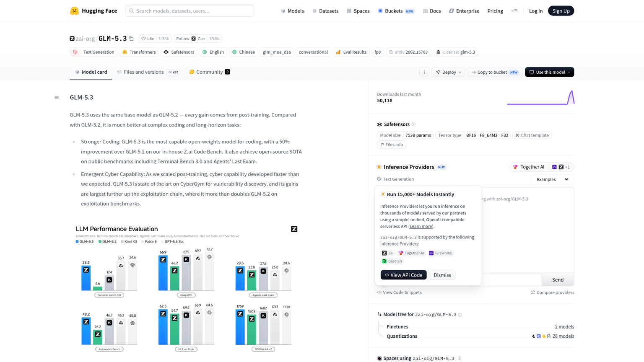Show the additional providers +1 chip
644x362 pixels.
pyautogui.click(x=561, y=167)
